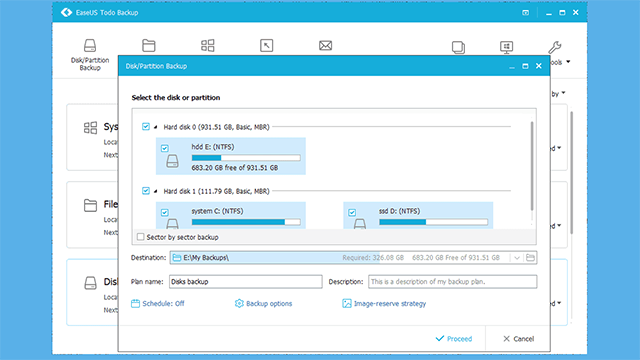Click the Image-reserve strategy icon

347,303
